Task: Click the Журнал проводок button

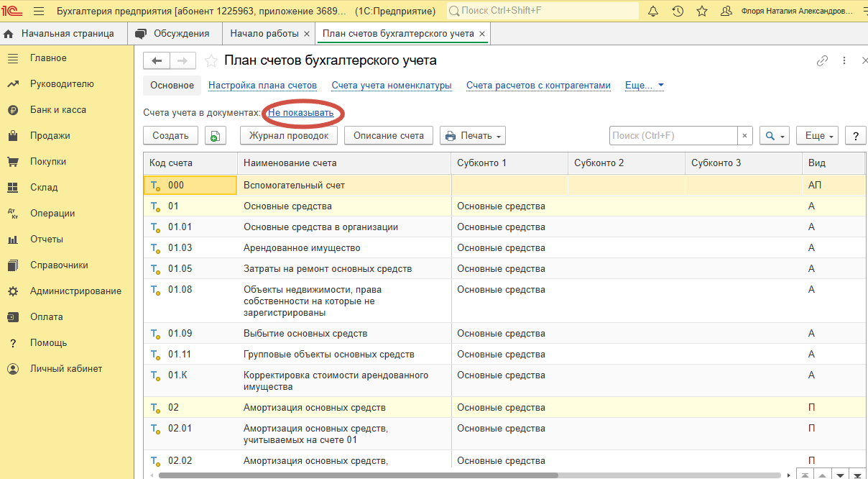Action: point(289,136)
